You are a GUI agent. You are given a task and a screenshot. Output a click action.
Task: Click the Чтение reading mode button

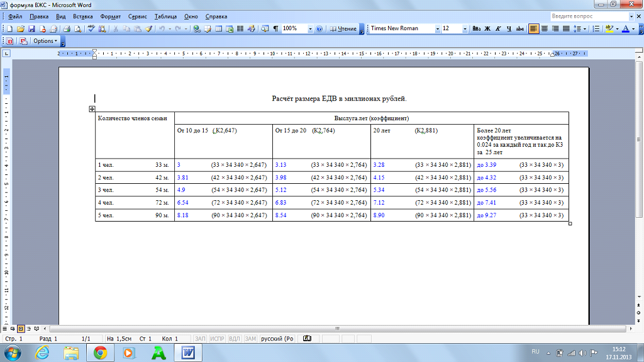[343, 29]
